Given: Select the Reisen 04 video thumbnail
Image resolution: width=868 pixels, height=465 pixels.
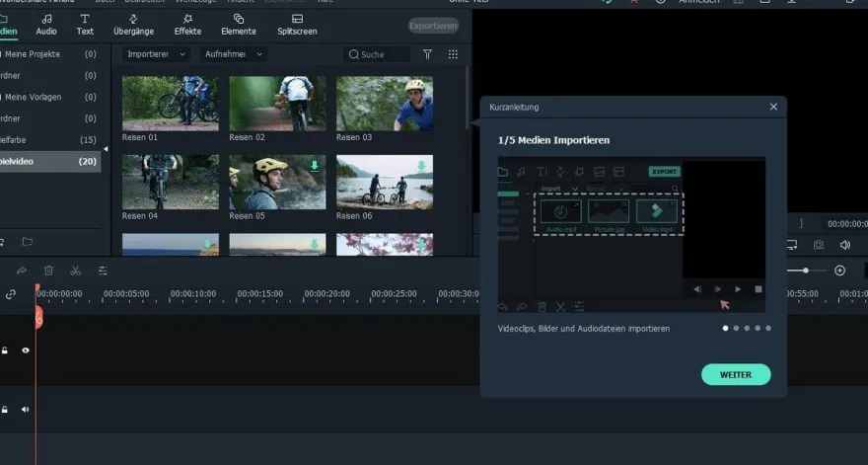Looking at the screenshot, I should coord(171,183).
